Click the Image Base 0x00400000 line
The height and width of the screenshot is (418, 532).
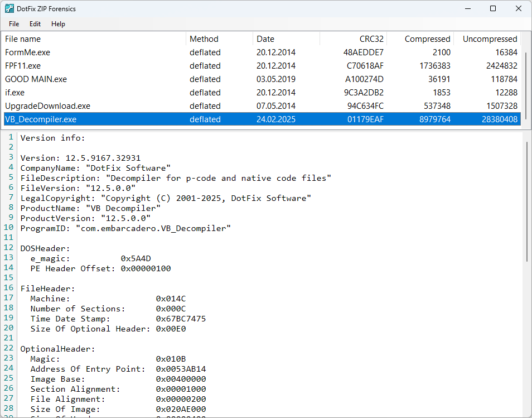pos(118,379)
